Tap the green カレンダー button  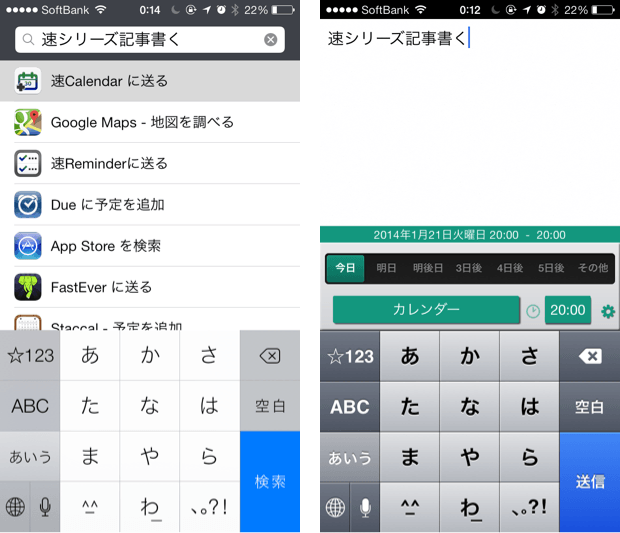click(x=426, y=309)
